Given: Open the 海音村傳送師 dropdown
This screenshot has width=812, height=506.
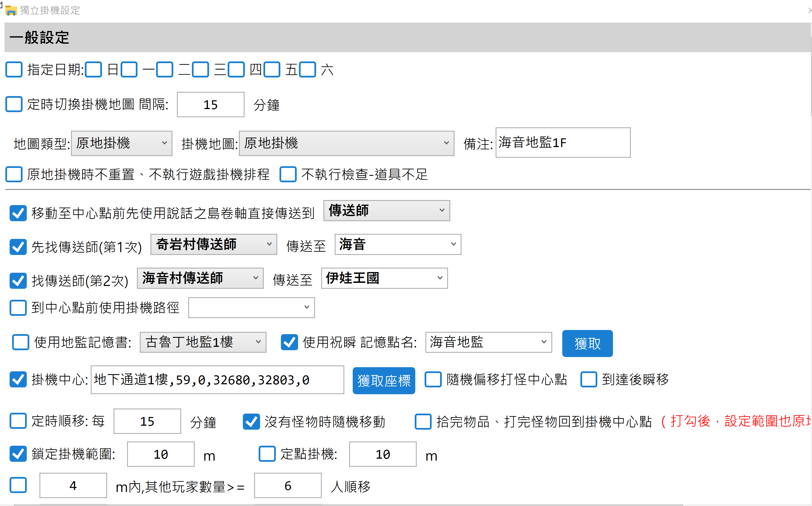Looking at the screenshot, I should click(200, 278).
